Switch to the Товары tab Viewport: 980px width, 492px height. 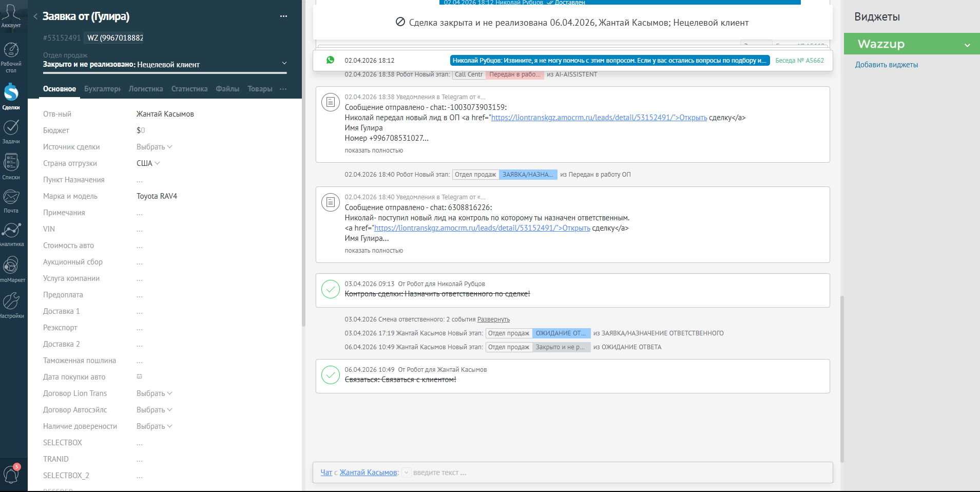click(260, 89)
